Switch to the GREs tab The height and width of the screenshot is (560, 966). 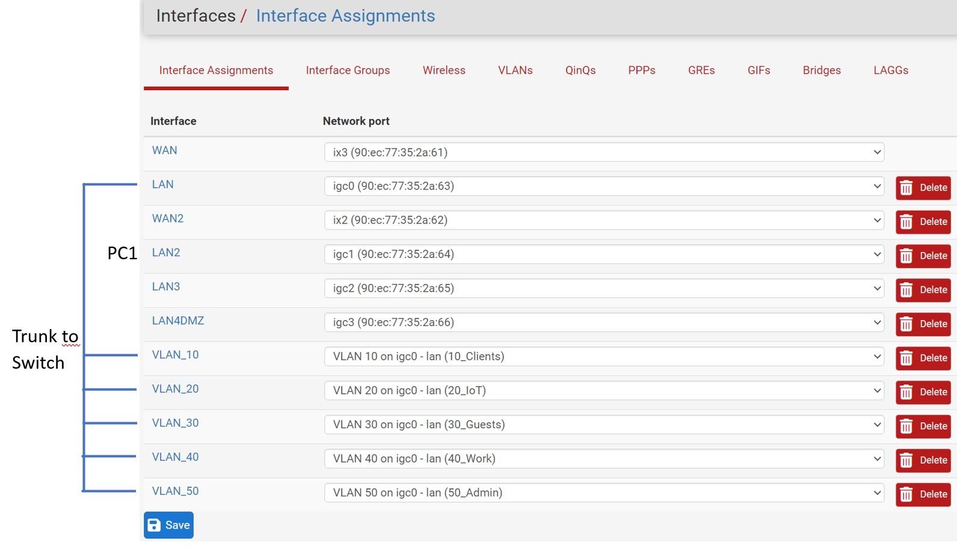pos(701,70)
